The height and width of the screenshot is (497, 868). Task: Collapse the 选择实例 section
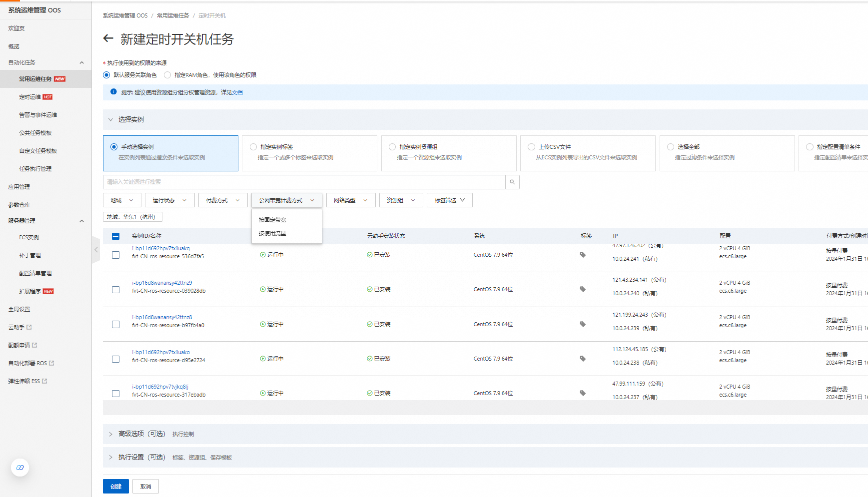point(110,119)
